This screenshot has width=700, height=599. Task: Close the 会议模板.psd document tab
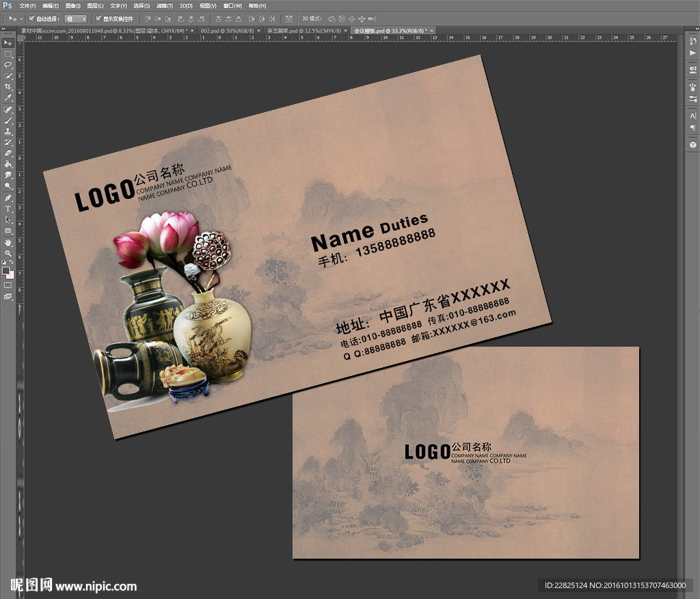point(432,31)
